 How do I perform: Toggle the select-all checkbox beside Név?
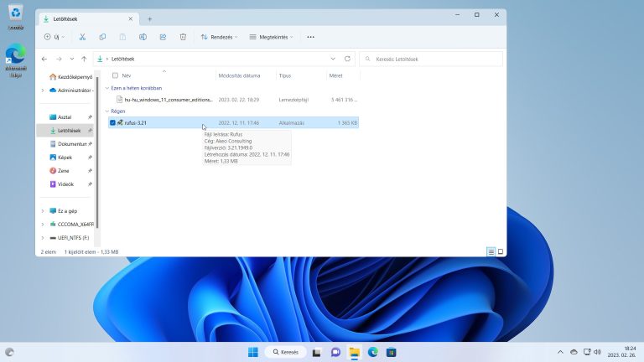(x=115, y=75)
